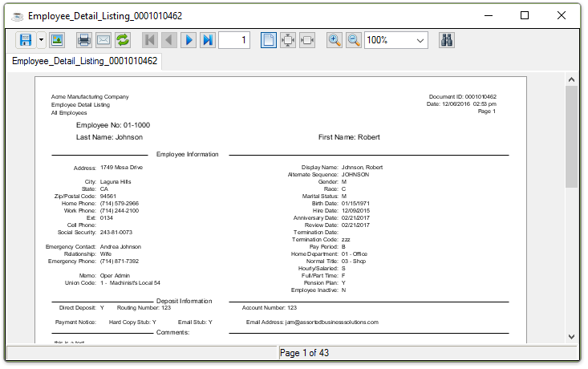
Task: Click the Page 1 of 43 status text
Action: (x=304, y=353)
